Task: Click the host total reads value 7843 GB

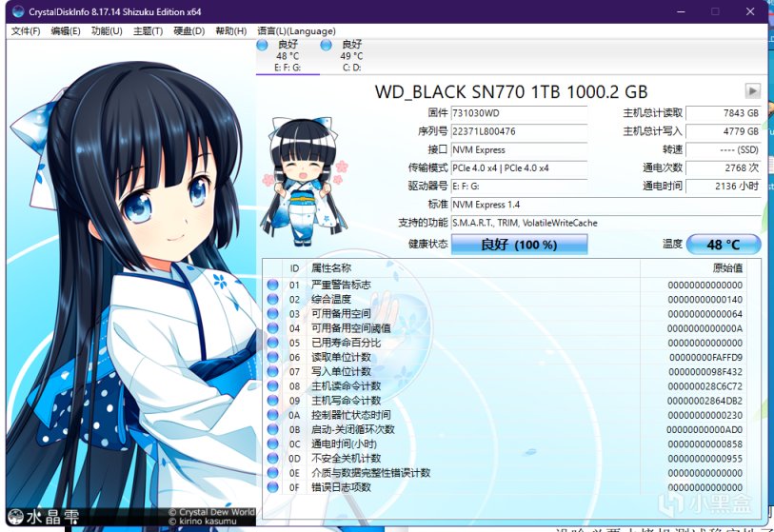Action: [x=724, y=113]
